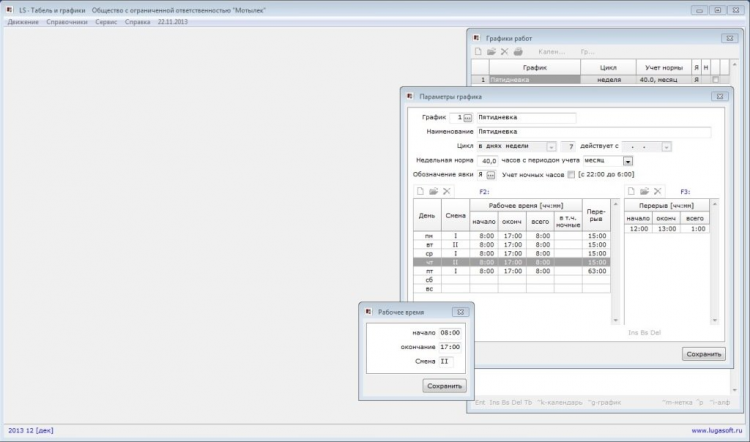Select пн row in work time table
The height and width of the screenshot is (442, 750).
pyautogui.click(x=512, y=236)
